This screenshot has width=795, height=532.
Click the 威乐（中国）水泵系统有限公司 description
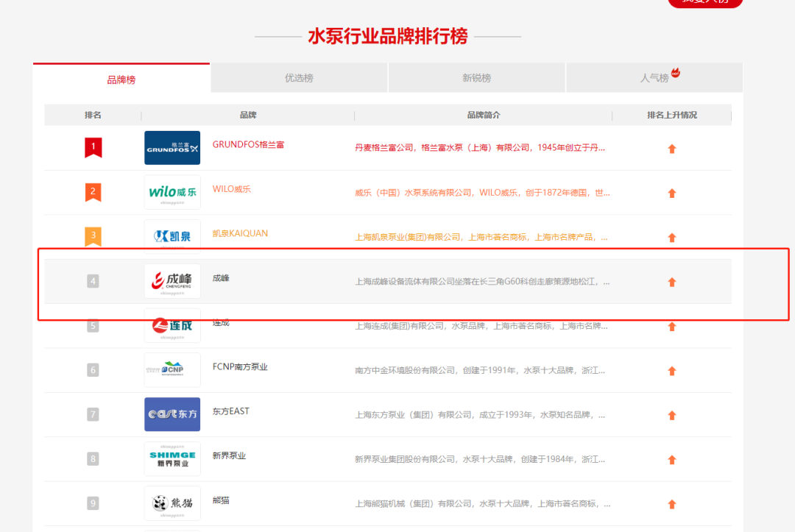coord(482,193)
